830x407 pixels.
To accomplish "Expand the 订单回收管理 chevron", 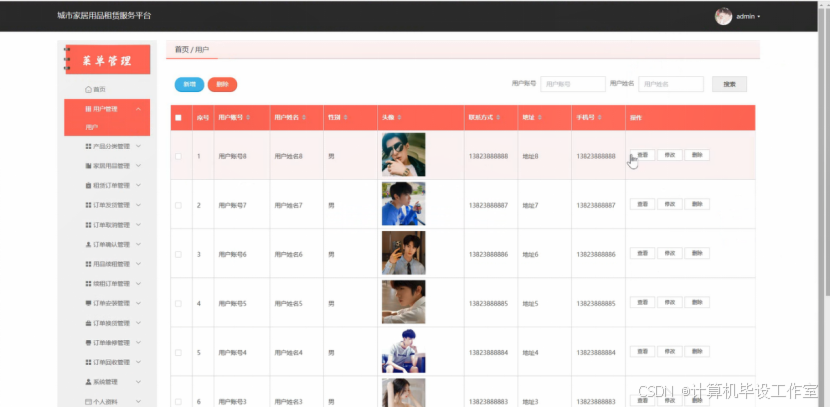I will click(138, 362).
